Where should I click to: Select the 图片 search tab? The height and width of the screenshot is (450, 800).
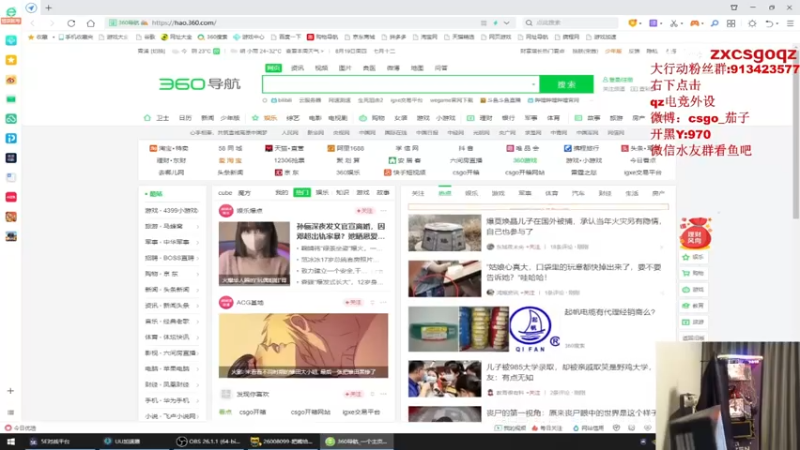click(345, 68)
